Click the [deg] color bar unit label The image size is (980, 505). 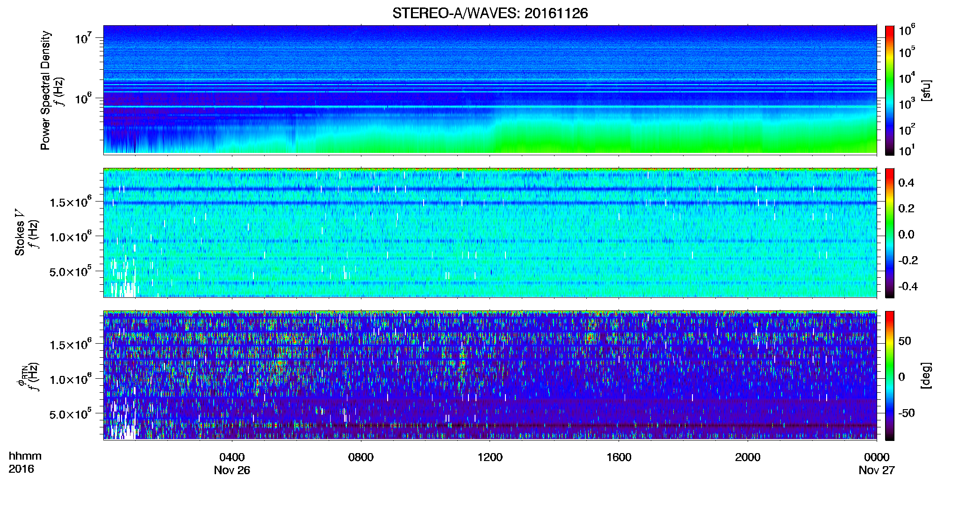coord(926,375)
